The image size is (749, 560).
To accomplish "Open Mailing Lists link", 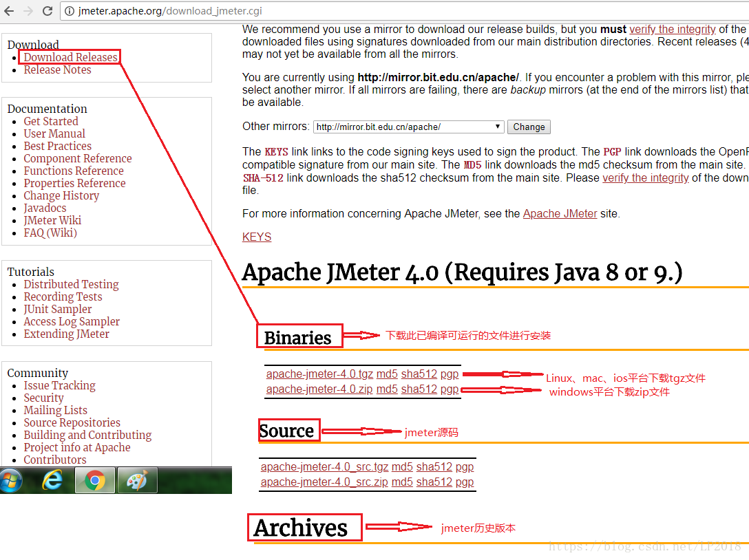I will click(x=55, y=411).
